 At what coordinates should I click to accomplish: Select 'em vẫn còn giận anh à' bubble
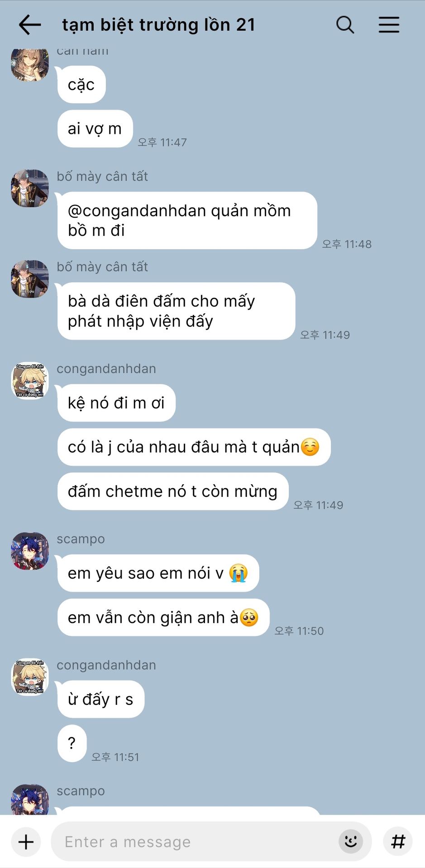(x=163, y=618)
